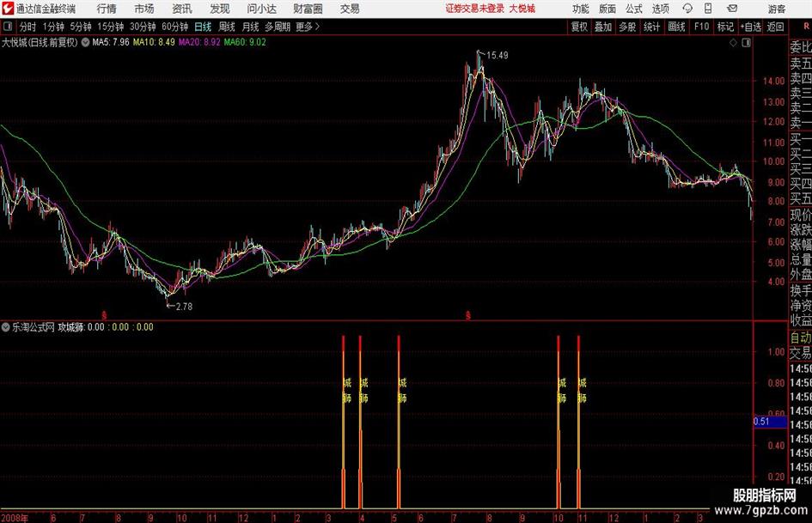The width and height of the screenshot is (812, 523).
Task: Open the 功能 menu
Action: [581, 9]
